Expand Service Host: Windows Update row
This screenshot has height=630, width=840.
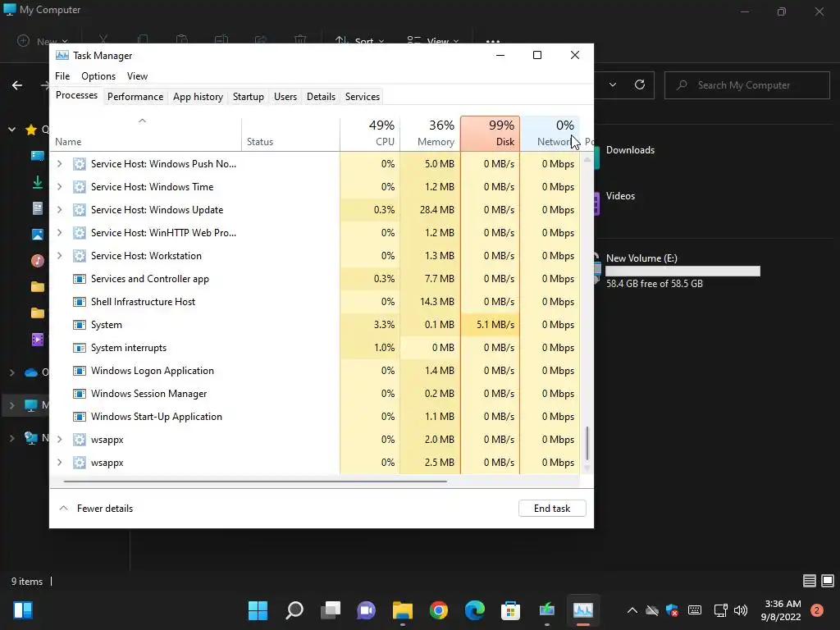tap(59, 210)
